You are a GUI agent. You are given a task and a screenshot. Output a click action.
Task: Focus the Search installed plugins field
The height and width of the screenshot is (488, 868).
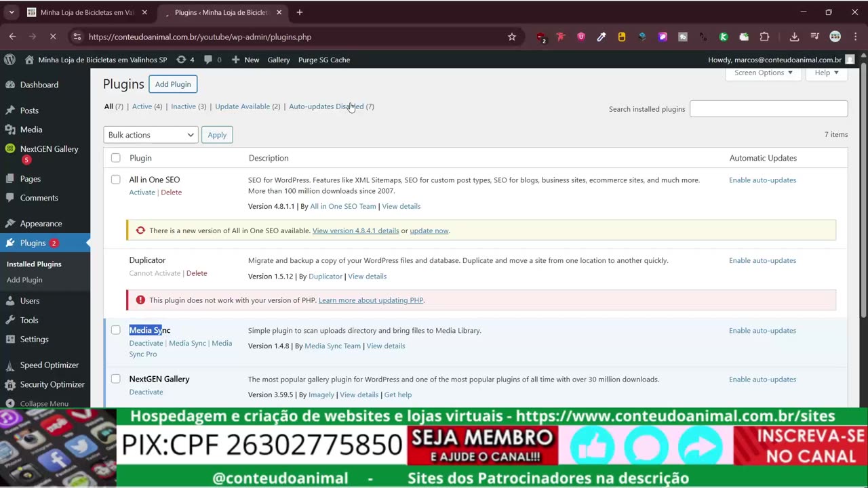(768, 108)
